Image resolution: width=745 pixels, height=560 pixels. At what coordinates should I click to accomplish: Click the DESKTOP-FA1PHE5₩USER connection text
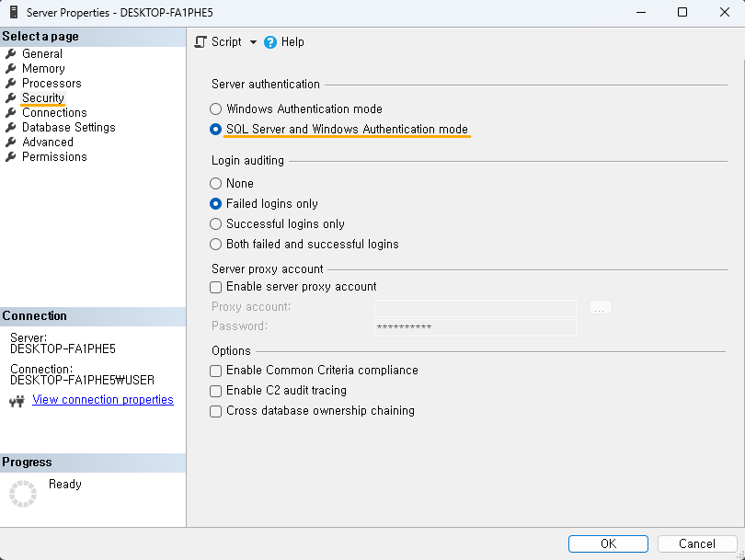[x=82, y=381]
